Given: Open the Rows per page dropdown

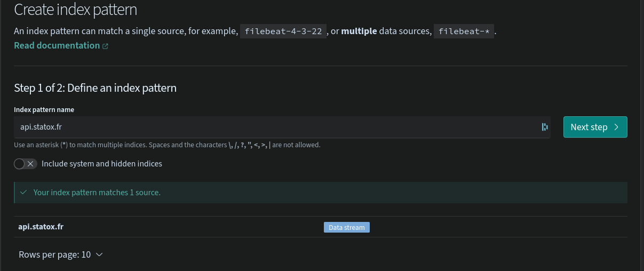Looking at the screenshot, I should coord(60,254).
